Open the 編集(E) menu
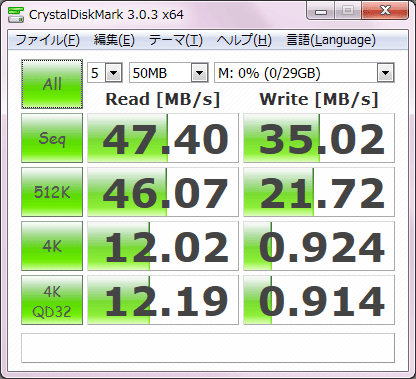The image size is (416, 379). 114,40
